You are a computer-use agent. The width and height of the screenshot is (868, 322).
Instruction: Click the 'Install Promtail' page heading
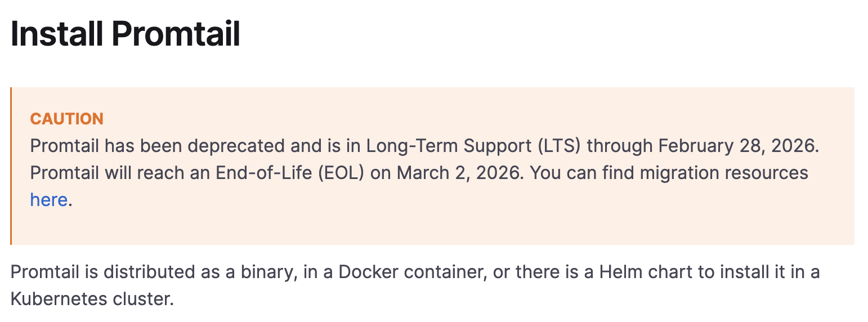pos(125,34)
